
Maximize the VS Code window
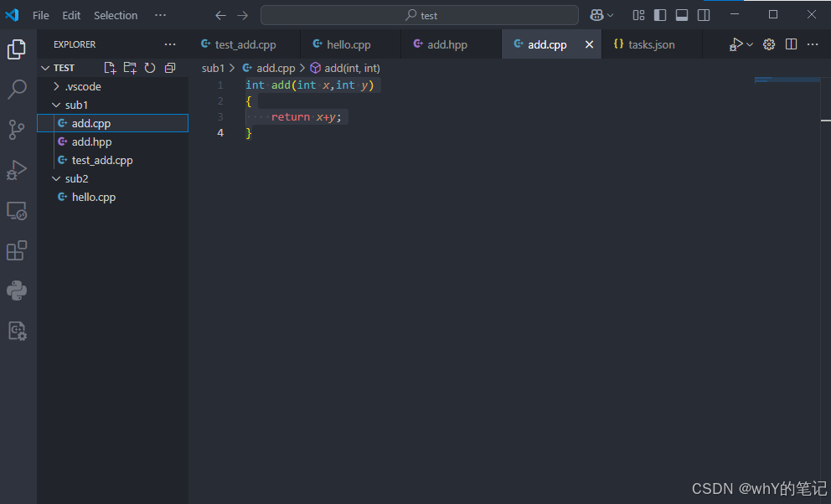[x=773, y=14]
